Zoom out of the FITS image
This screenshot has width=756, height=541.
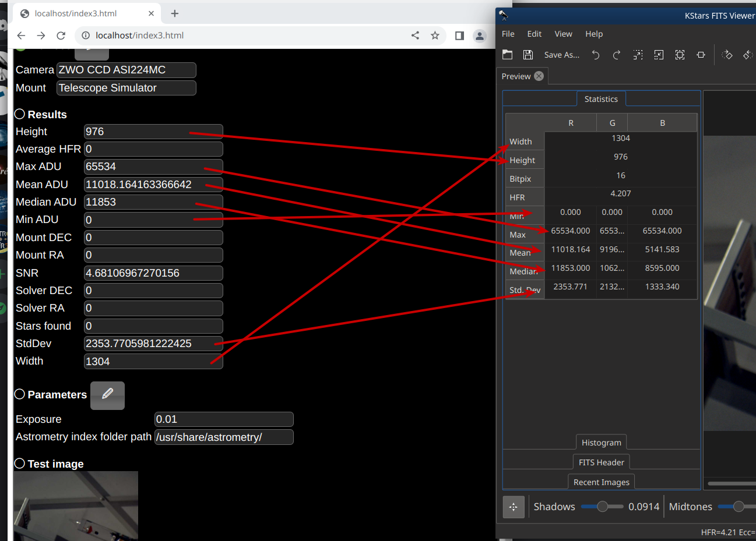tap(659, 55)
